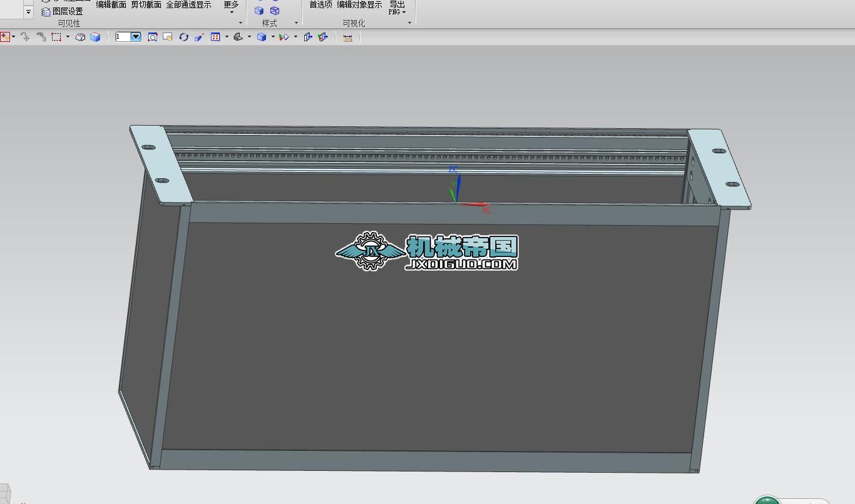This screenshot has height=504, width=855.
Task: Click the grayed stair-step selection icon
Action: pyautogui.click(x=41, y=37)
